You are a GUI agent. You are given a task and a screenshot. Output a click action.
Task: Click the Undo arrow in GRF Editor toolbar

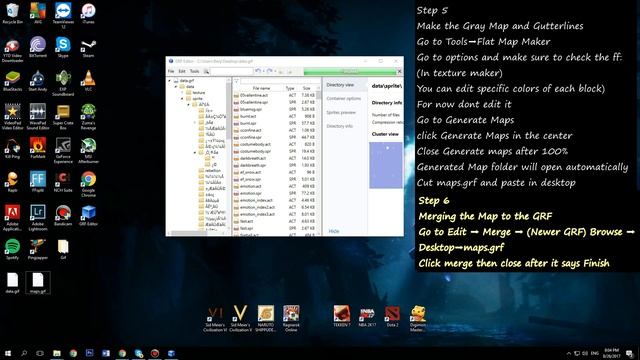click(x=258, y=71)
